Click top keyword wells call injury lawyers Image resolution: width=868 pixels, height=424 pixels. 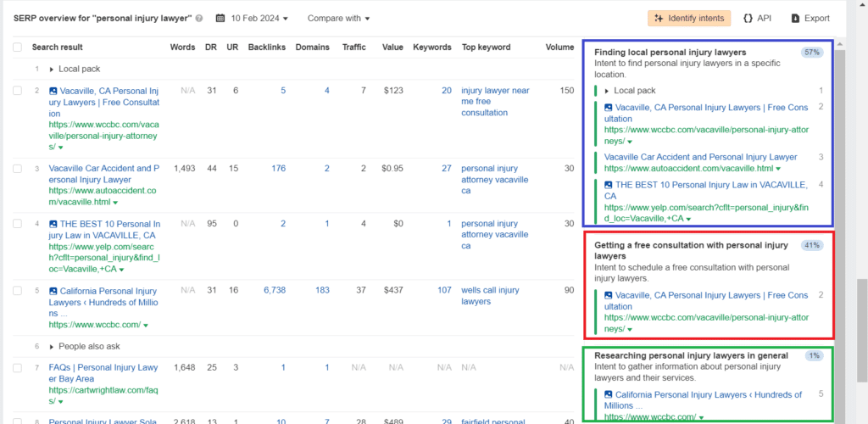491,296
